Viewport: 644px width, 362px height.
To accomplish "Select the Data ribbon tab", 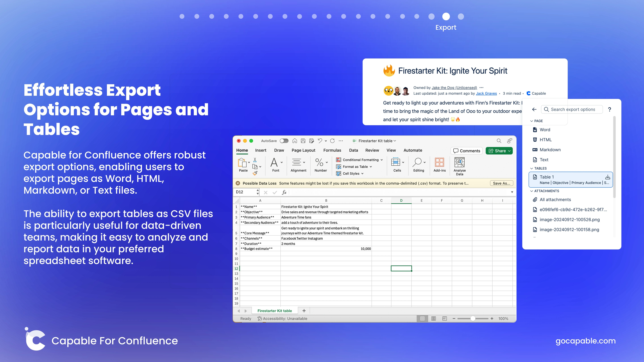I will click(x=354, y=150).
